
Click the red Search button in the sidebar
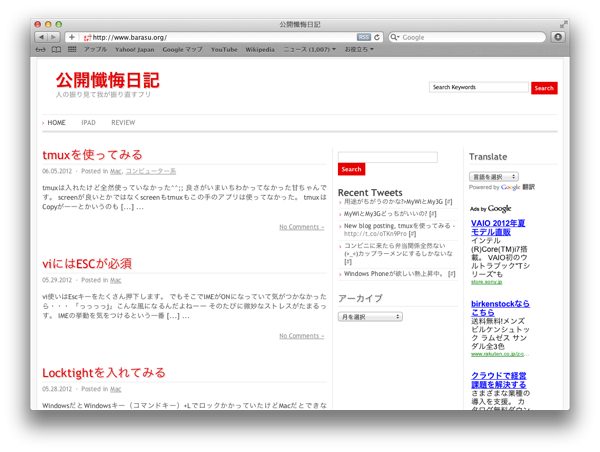coord(351,169)
